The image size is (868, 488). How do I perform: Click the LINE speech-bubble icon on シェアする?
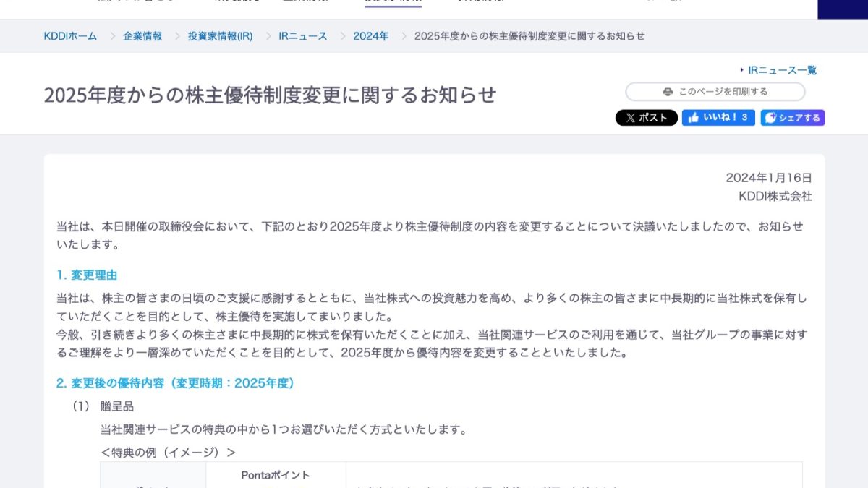(x=770, y=118)
